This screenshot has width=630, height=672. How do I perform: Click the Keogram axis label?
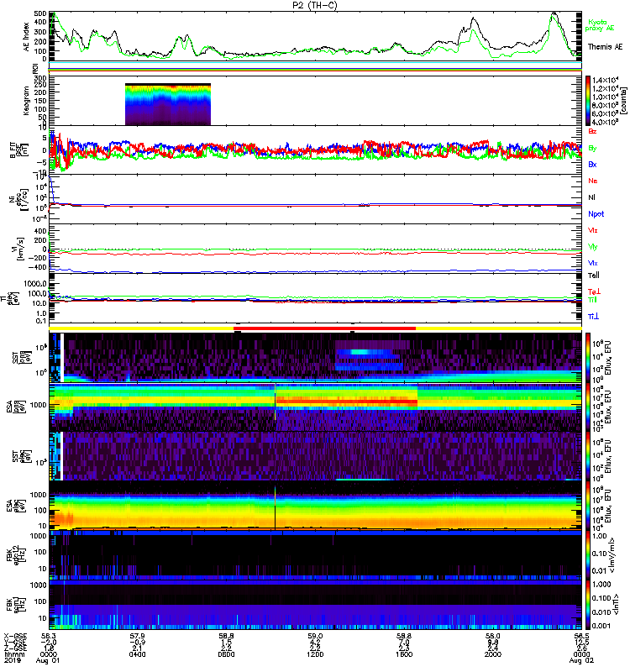[x=27, y=100]
